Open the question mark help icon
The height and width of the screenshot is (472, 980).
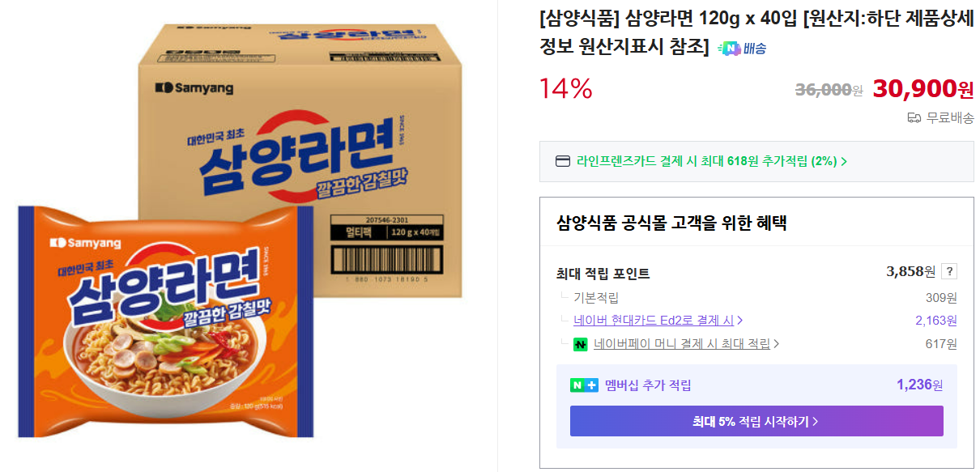tap(949, 272)
